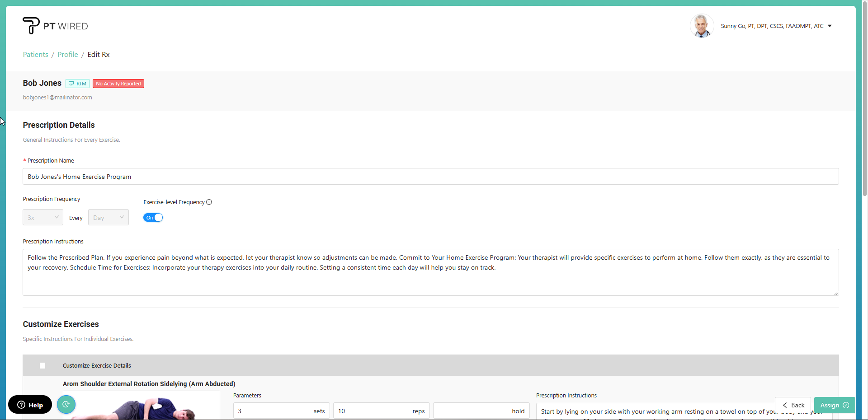Click the PT Wired logo
868x420 pixels.
coord(55,26)
